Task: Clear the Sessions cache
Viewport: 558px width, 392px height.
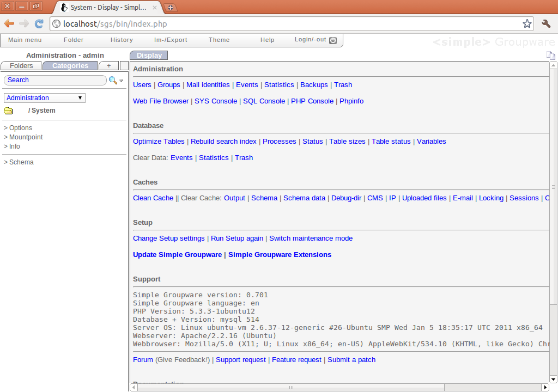Action: (524, 198)
